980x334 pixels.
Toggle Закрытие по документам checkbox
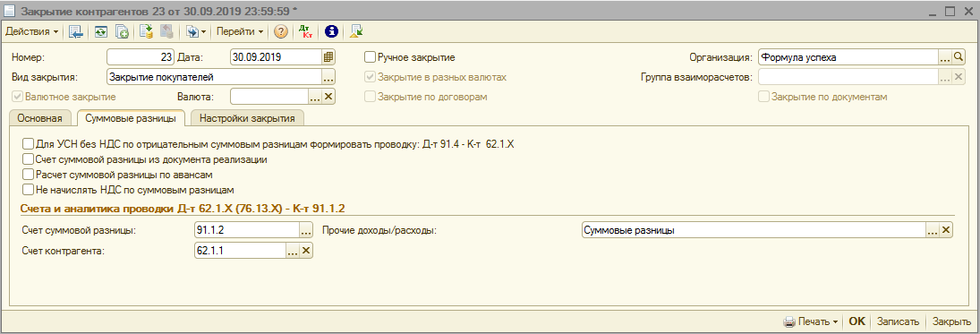tap(763, 97)
